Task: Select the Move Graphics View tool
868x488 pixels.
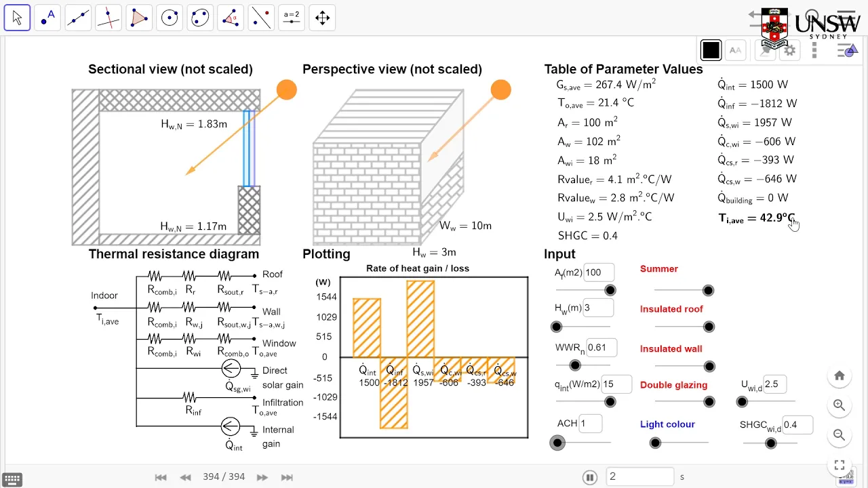Action: click(322, 18)
